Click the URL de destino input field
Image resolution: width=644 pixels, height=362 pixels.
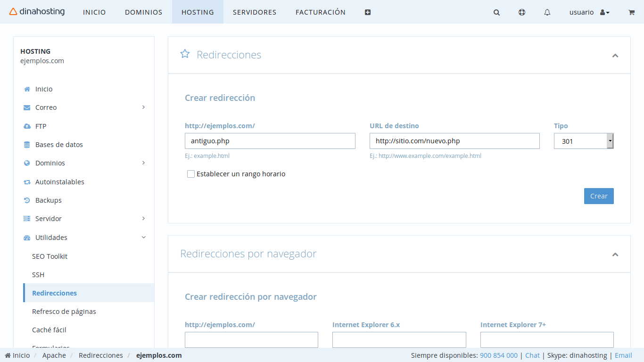tap(454, 141)
